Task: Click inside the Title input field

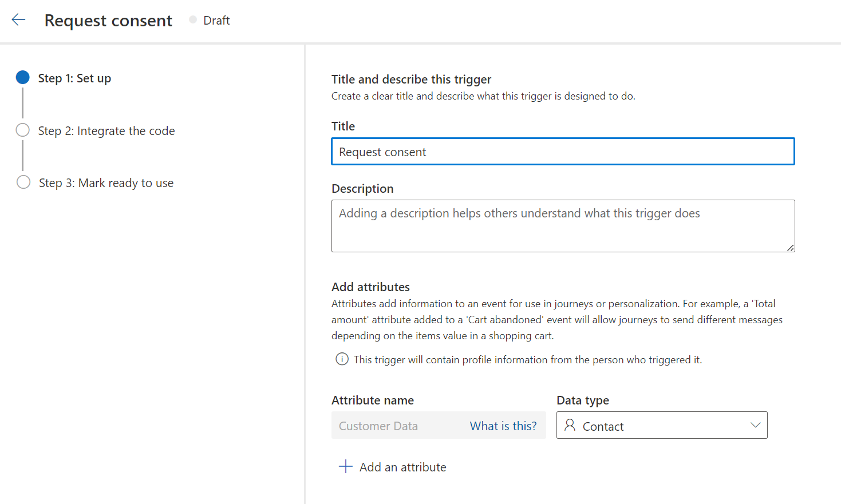Action: point(563,151)
